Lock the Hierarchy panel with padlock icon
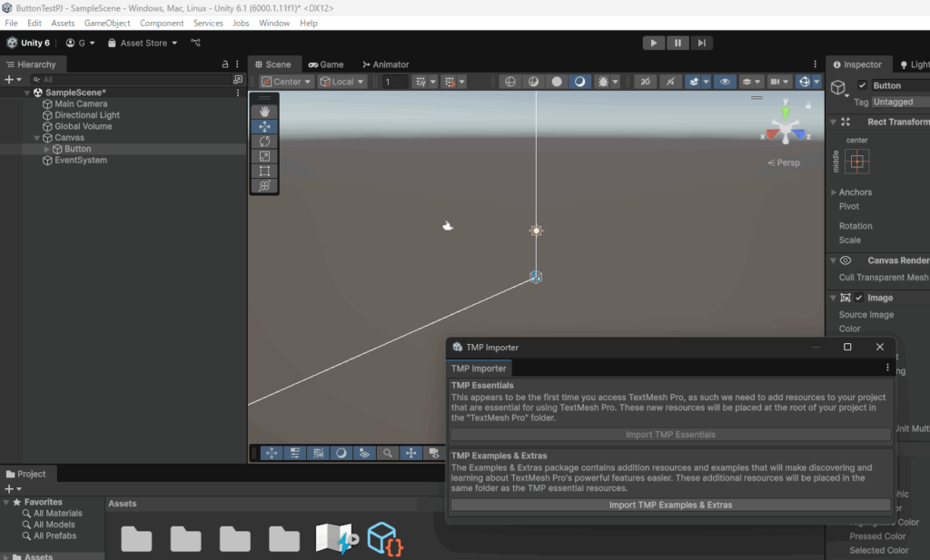The width and height of the screenshot is (930, 560). [225, 64]
